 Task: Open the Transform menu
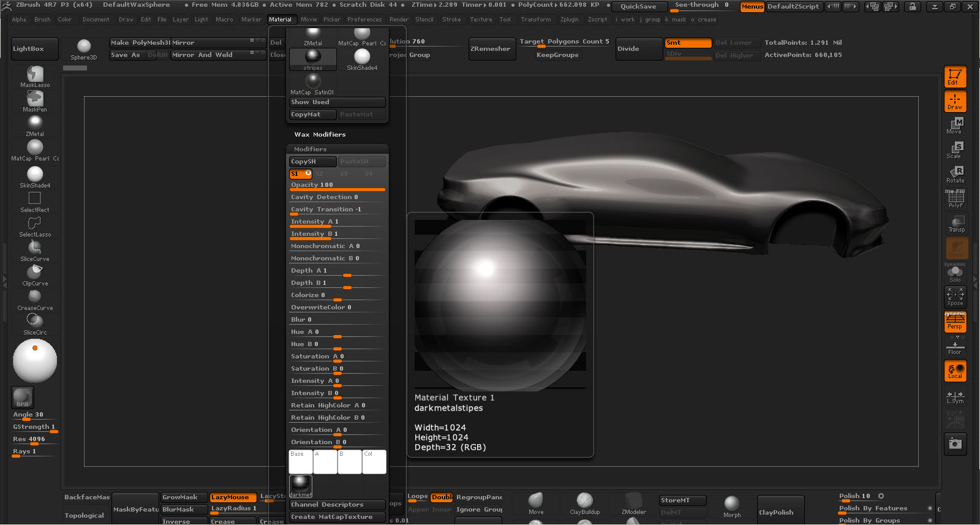536,20
